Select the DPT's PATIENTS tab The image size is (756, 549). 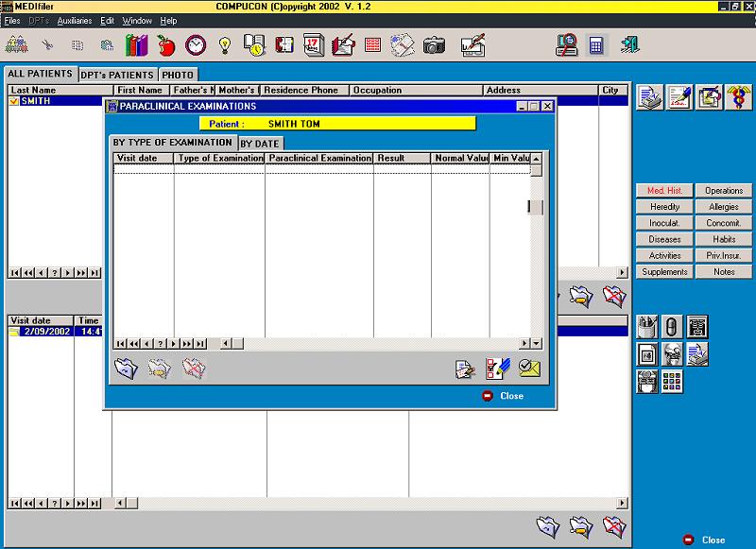coord(117,76)
